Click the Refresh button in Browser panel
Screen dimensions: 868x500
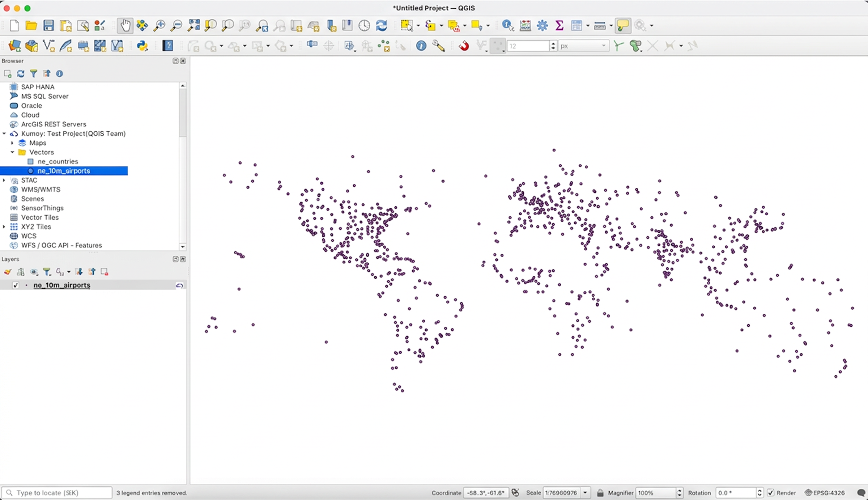click(21, 74)
